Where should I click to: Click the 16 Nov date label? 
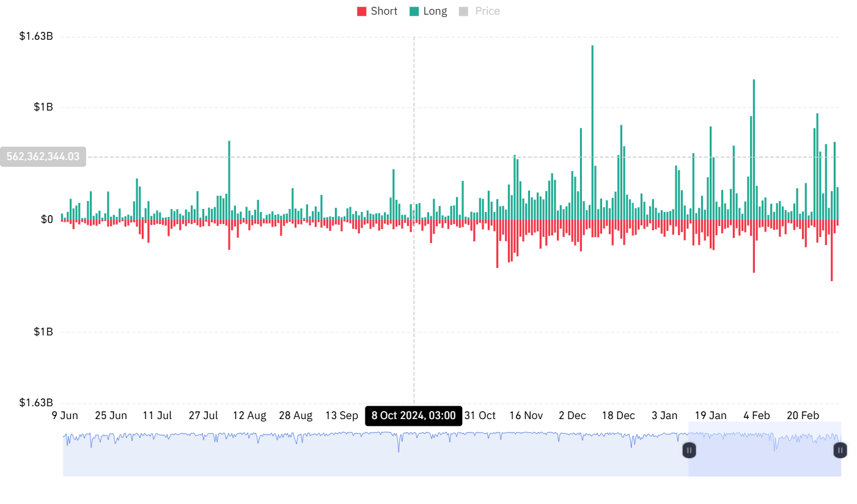tap(526, 415)
